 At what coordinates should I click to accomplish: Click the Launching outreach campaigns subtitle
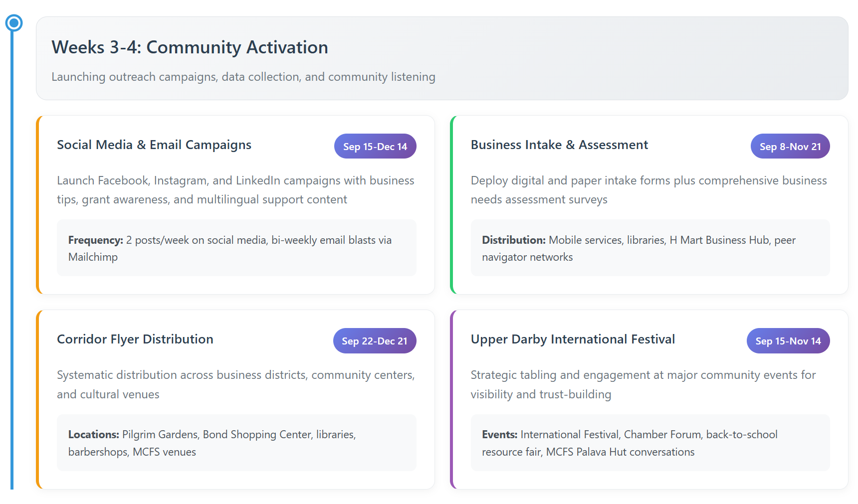coord(243,77)
